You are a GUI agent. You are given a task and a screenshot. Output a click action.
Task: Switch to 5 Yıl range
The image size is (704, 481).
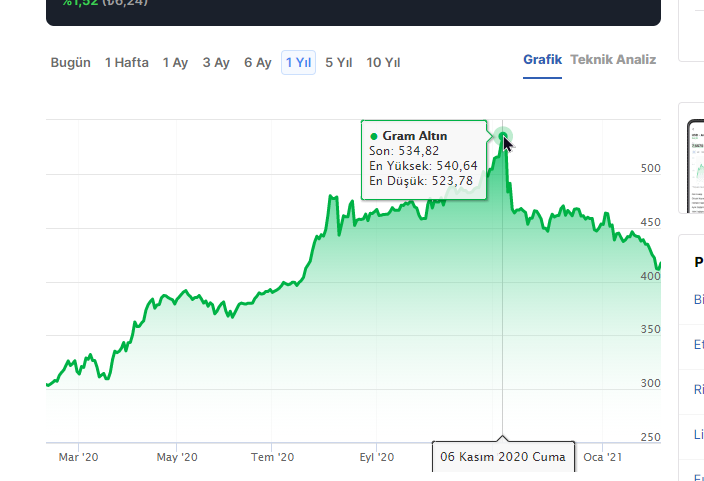pos(339,63)
